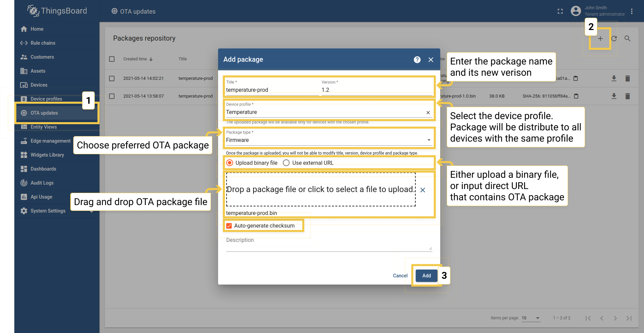Refresh the packages repository list
Image resolution: width=644 pixels, height=333 pixels.
click(x=614, y=39)
